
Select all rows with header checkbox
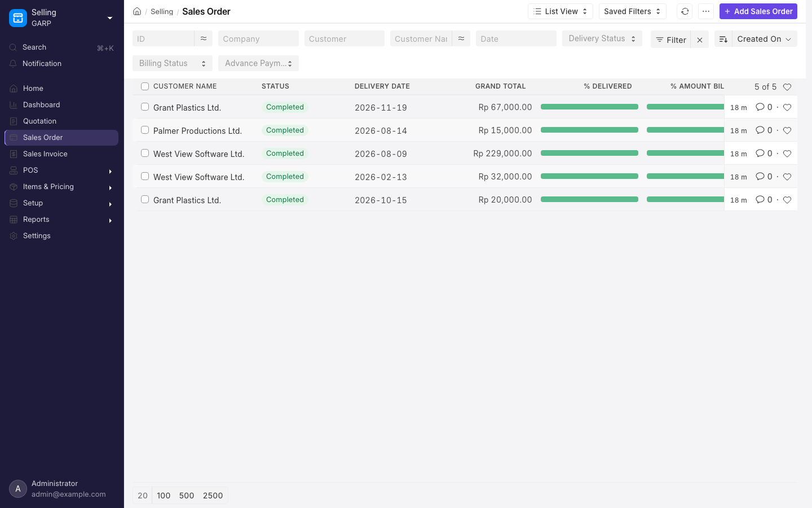pyautogui.click(x=145, y=86)
